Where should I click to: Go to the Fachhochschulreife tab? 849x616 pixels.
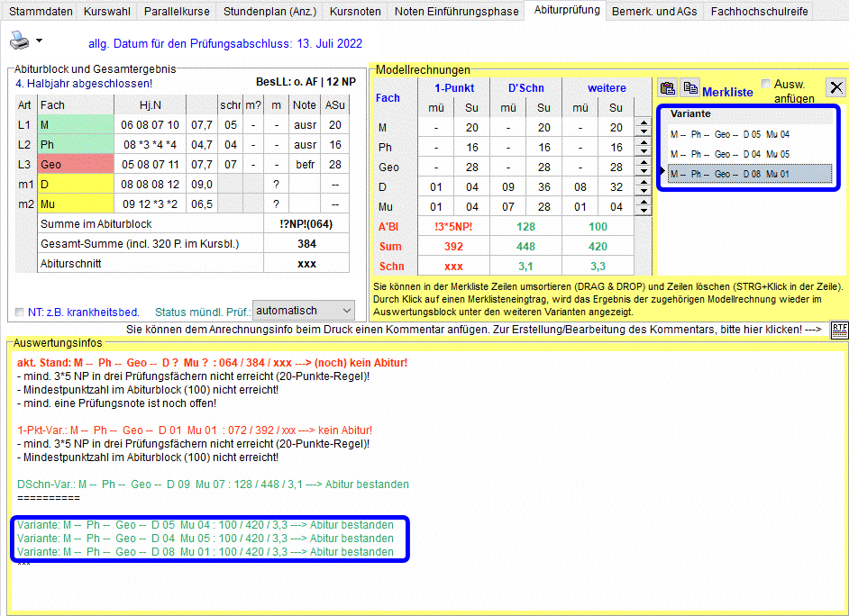tap(758, 12)
